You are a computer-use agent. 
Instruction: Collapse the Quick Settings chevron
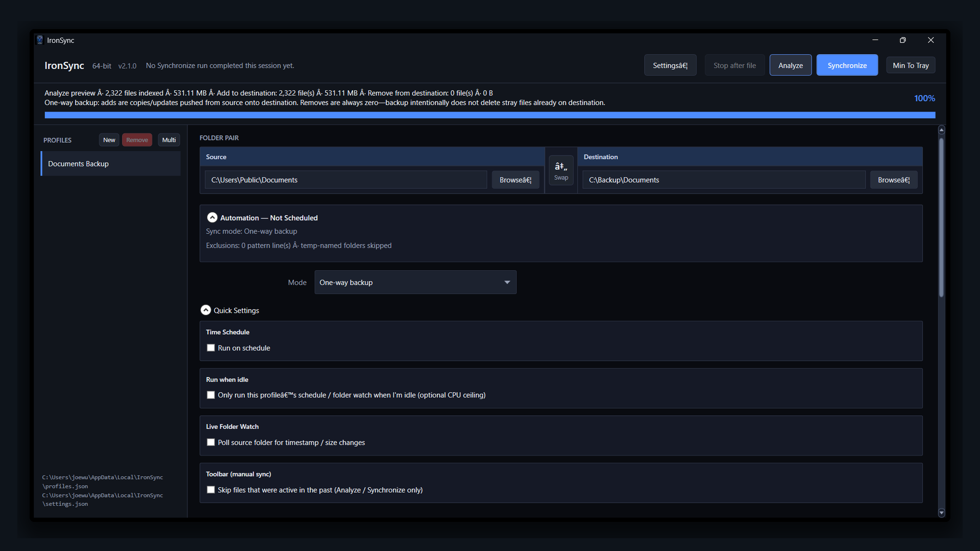coord(206,310)
